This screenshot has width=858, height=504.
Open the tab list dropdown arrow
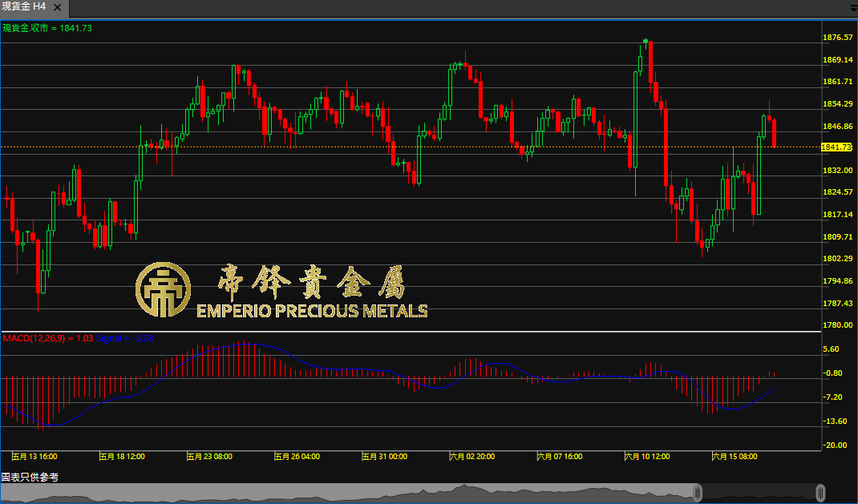coord(854,8)
